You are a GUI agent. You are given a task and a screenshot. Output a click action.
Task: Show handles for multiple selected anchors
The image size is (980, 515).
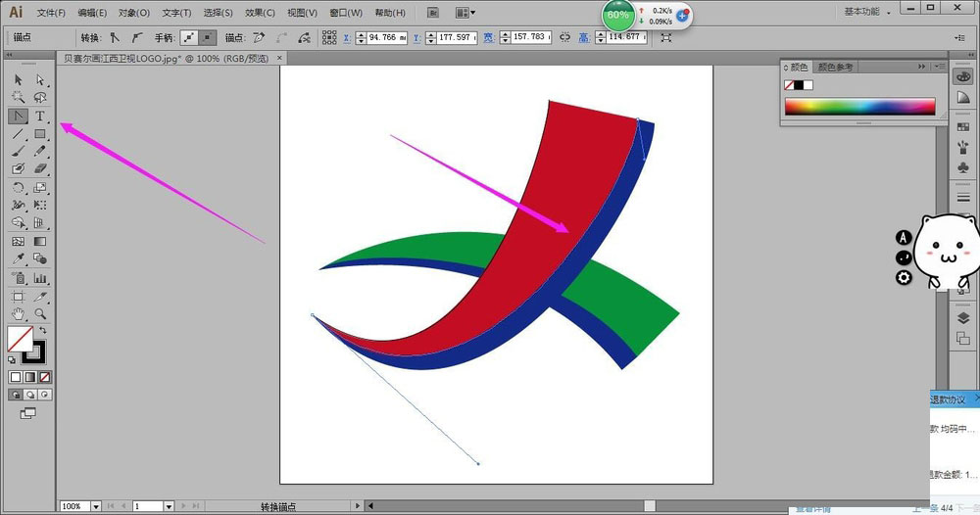[x=189, y=37]
